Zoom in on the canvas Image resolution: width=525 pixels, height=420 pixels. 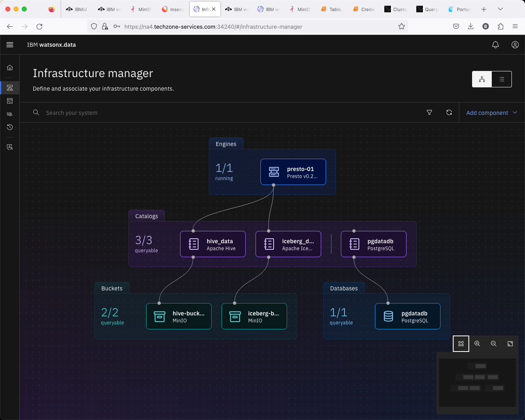(477, 344)
